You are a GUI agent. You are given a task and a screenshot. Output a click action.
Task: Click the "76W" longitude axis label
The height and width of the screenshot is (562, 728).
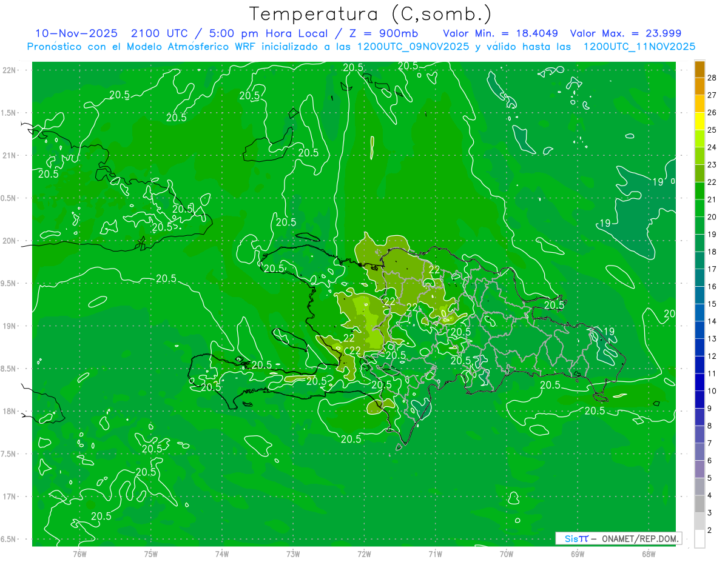(x=79, y=554)
